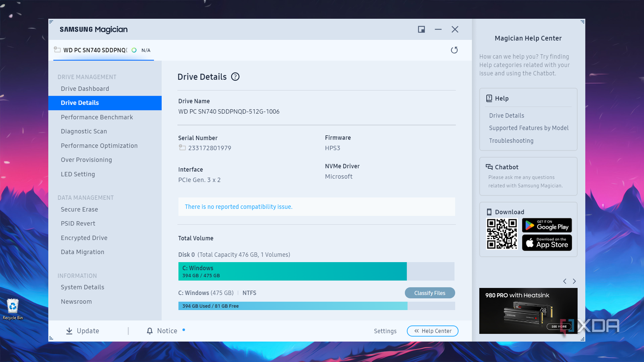Click interface value PCIe Gen. 3 x 2

point(199,180)
